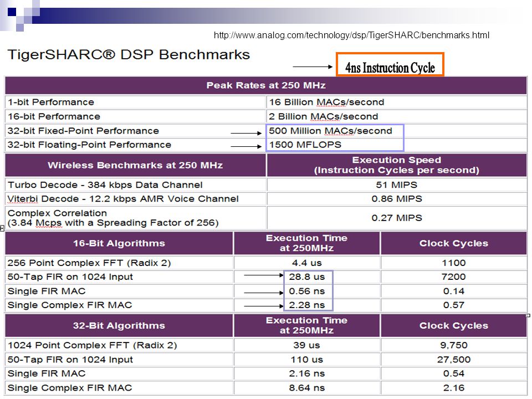Select the 110 us execution time

click(306, 360)
